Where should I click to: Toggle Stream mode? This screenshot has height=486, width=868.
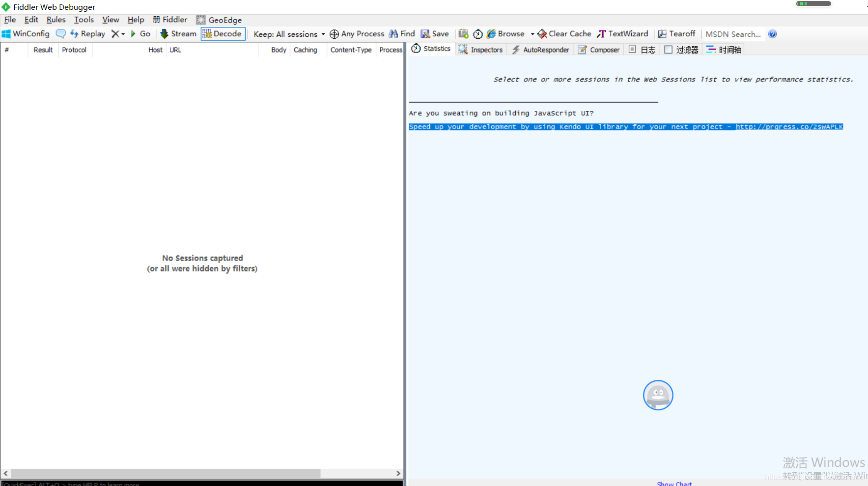(x=178, y=34)
